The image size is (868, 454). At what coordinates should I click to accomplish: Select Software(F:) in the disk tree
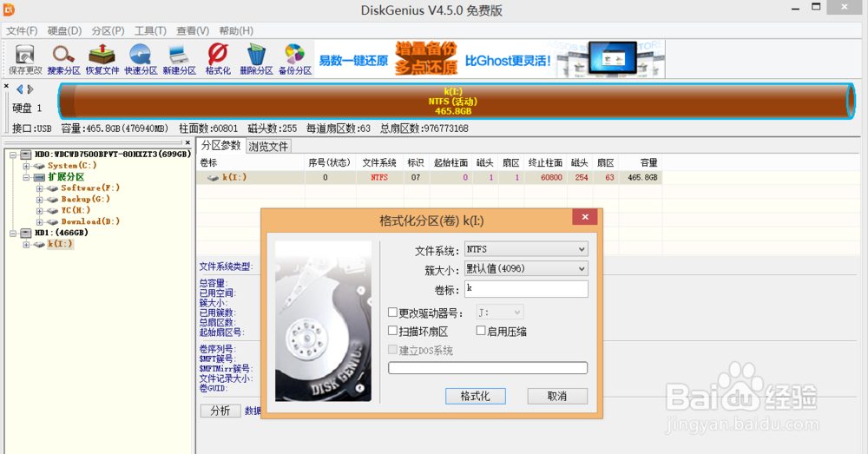(90, 188)
